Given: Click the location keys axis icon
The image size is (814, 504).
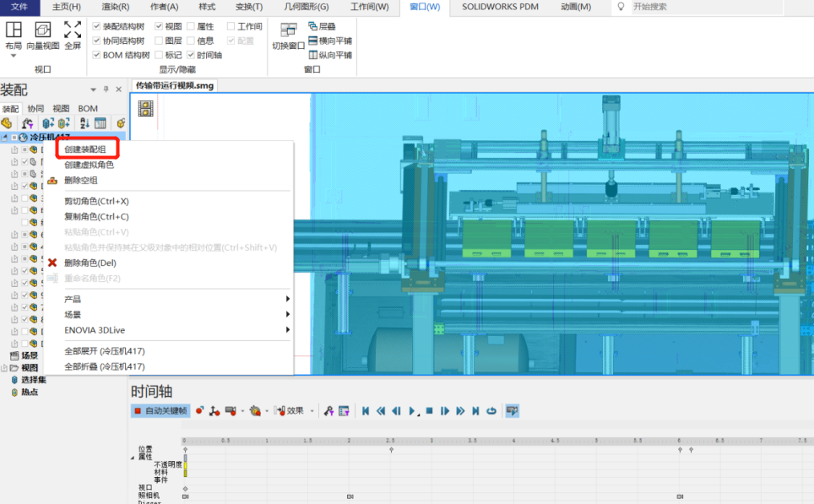Looking at the screenshot, I should click(214, 410).
